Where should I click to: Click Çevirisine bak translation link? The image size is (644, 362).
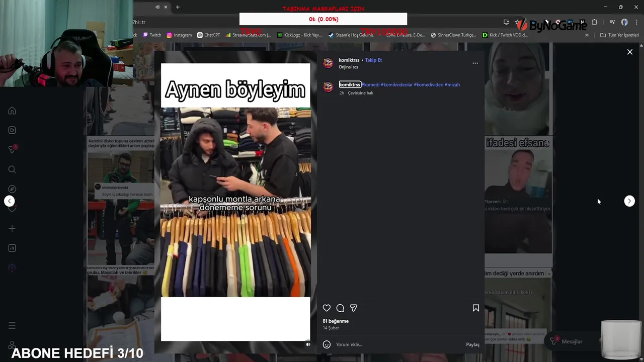[x=360, y=93]
